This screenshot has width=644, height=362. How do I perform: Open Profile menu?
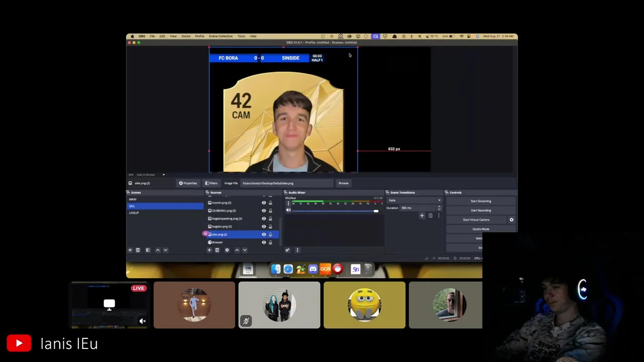(x=200, y=36)
